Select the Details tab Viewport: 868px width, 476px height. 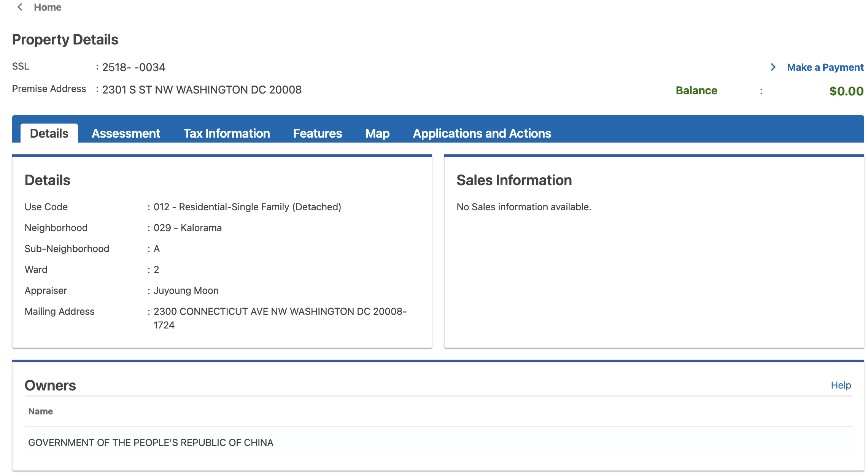[x=49, y=133]
